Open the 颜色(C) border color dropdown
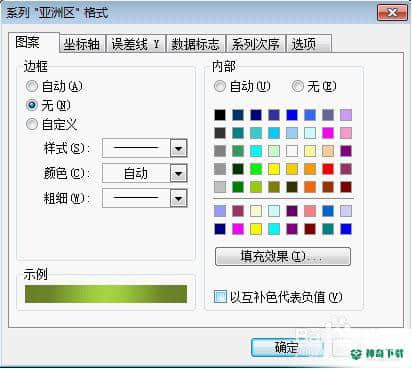The width and height of the screenshot is (412, 369). (178, 173)
